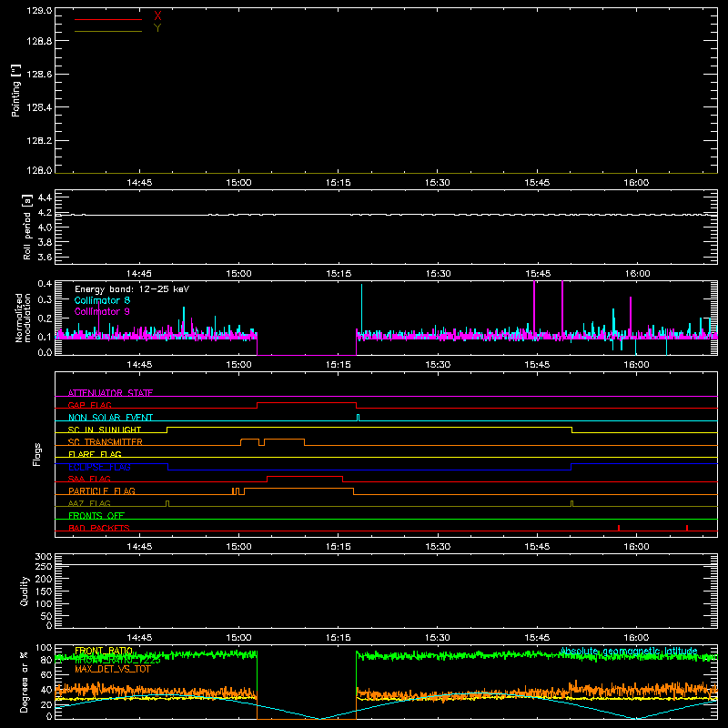Click the FRONTS_OFF flag label
728x728 pixels.
coord(96,515)
